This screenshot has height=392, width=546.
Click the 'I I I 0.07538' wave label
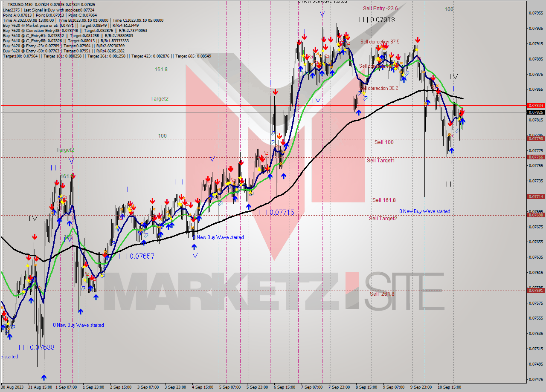pos(36,347)
